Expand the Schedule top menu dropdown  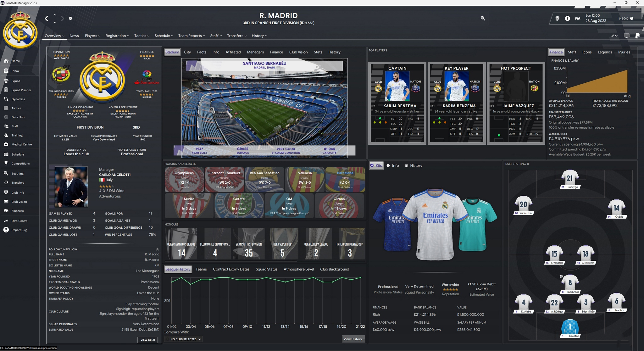tap(164, 36)
